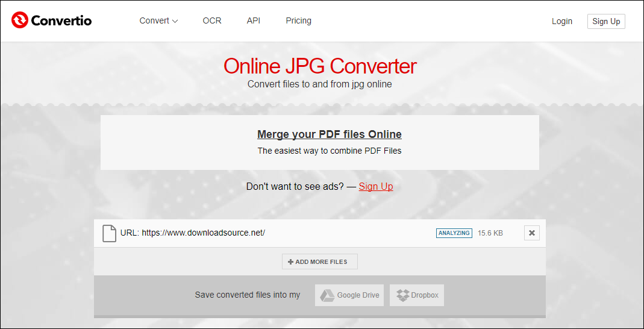Open the Pricing page
This screenshot has height=329, width=644.
click(x=299, y=20)
